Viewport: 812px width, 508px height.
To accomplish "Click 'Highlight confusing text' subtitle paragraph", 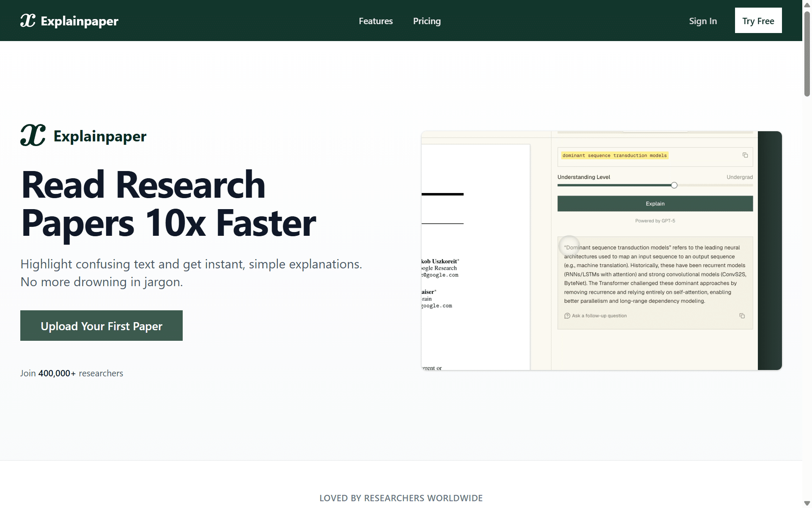I will click(x=191, y=273).
